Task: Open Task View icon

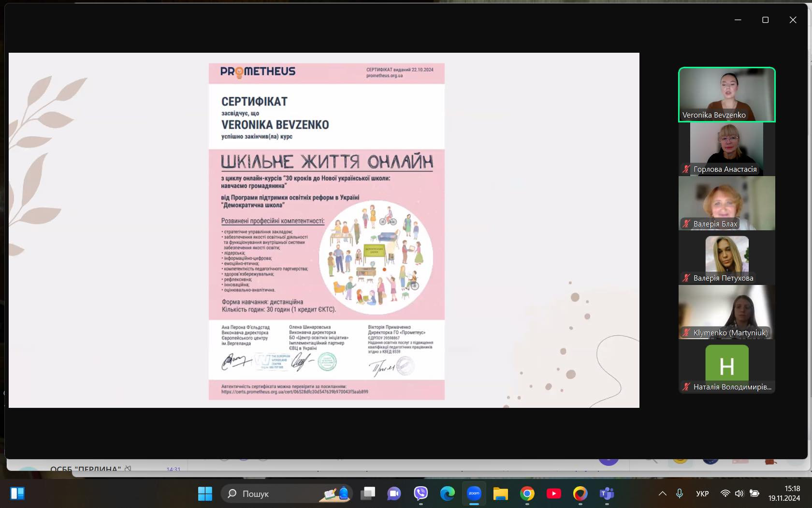Action: click(368, 493)
